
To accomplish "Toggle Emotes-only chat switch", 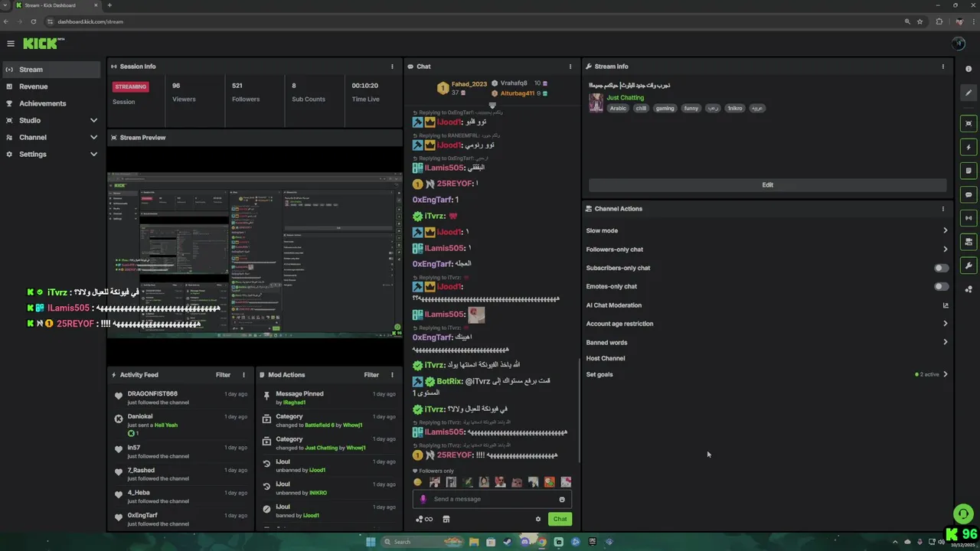I will (941, 286).
